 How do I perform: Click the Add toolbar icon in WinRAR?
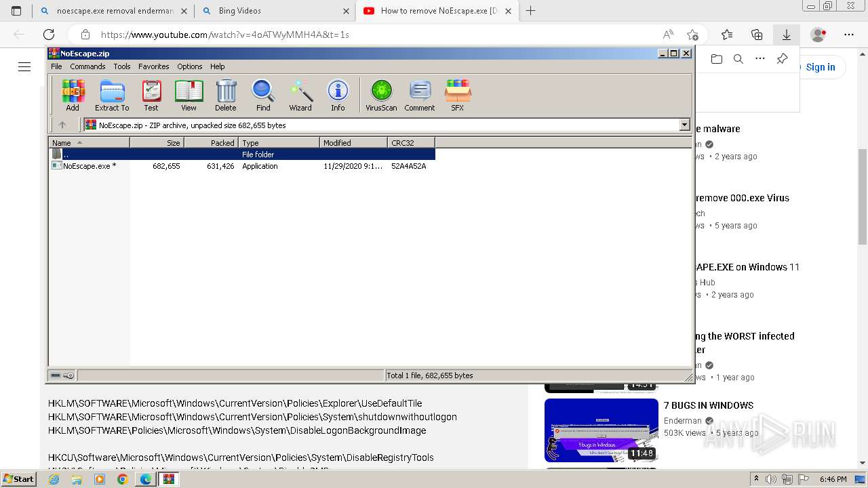point(73,95)
